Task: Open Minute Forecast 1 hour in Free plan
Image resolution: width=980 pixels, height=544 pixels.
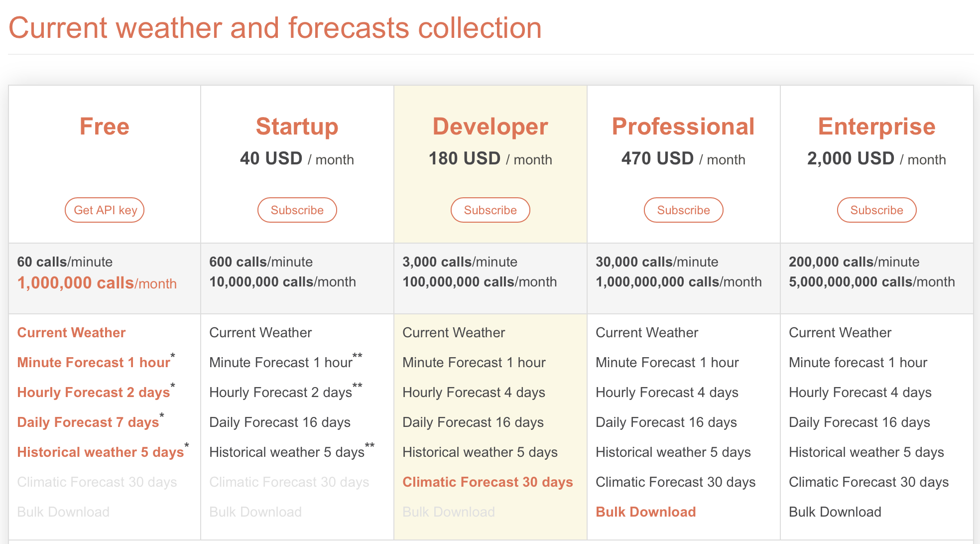Action: [x=94, y=363]
